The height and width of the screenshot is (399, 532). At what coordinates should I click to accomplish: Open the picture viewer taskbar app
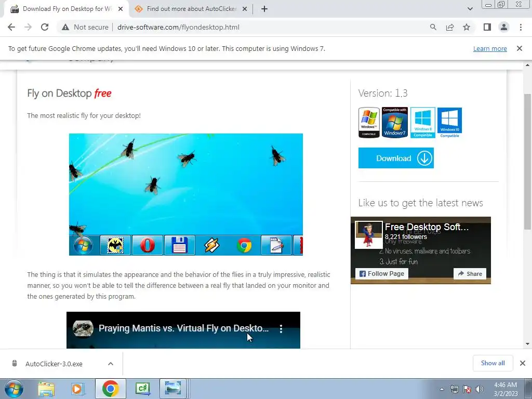point(173,389)
